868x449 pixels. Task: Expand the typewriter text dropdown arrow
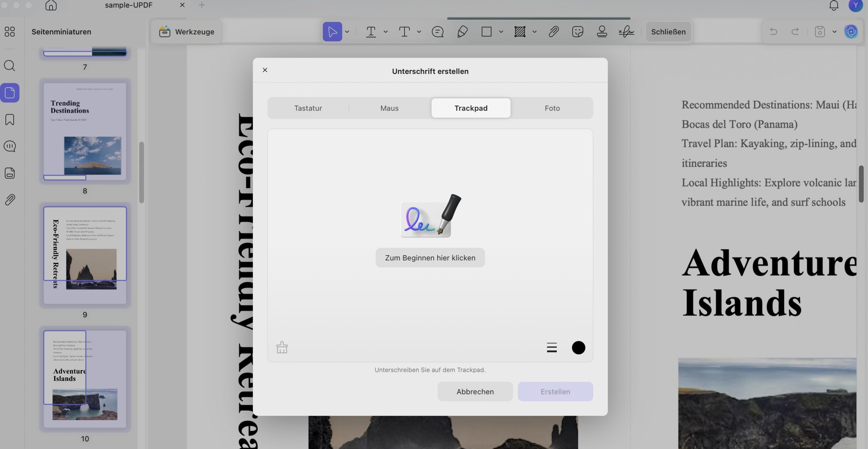click(x=419, y=32)
